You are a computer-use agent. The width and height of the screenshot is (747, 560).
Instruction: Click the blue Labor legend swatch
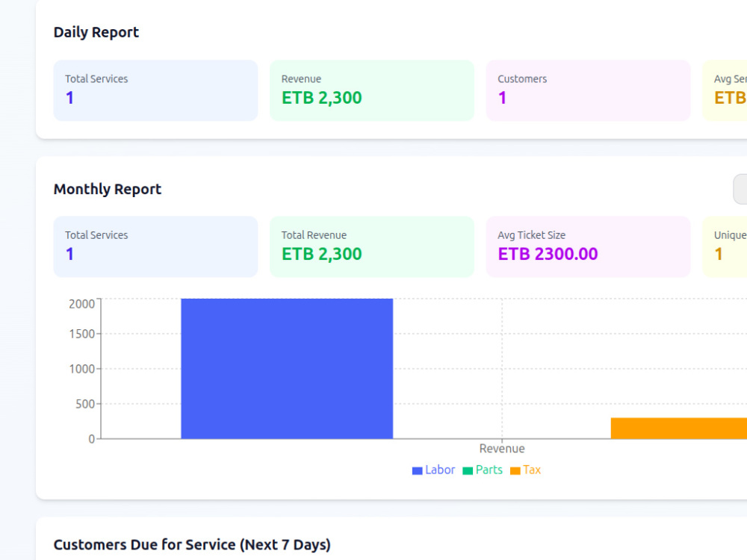[x=418, y=471]
